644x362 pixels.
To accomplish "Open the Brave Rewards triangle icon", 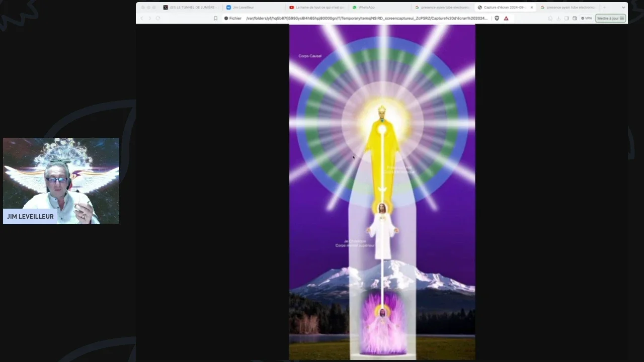I will coord(506,18).
